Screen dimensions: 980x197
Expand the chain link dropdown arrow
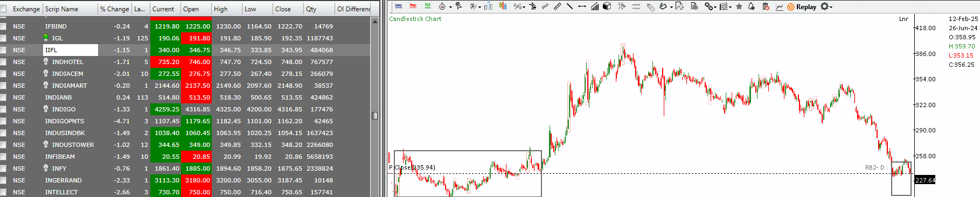pyautogui.click(x=715, y=7)
